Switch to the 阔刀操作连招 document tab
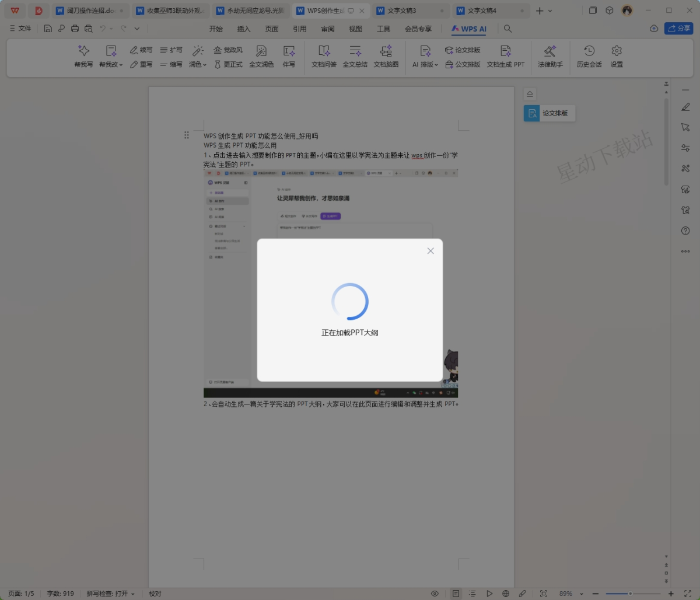Screen dimensions: 700x600 coord(89,11)
